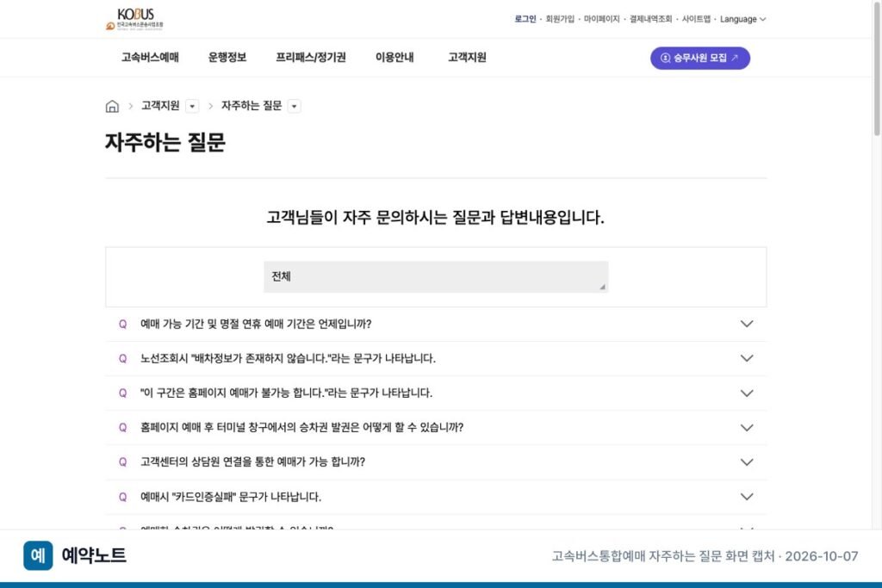Expand the 카드인증실패 question chevron

point(747,497)
